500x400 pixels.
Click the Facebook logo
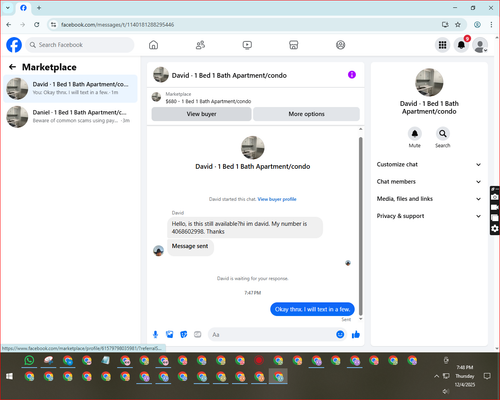pos(14,45)
